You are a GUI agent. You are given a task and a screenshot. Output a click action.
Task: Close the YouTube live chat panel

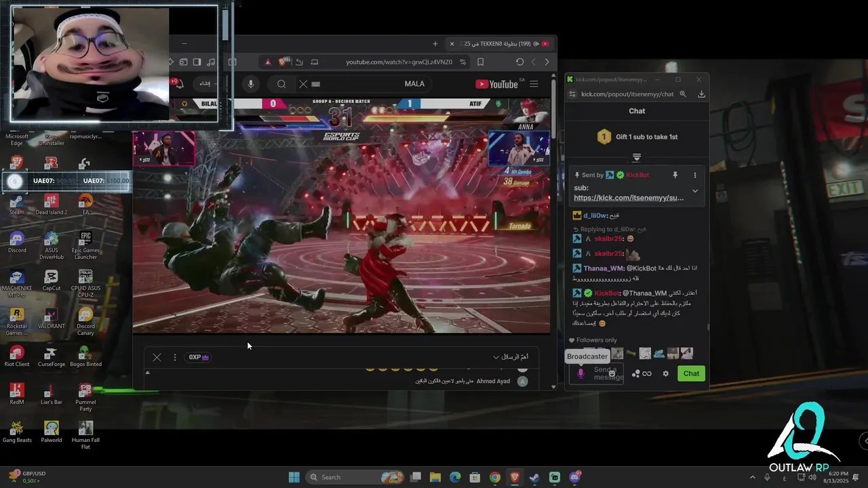pos(157,357)
